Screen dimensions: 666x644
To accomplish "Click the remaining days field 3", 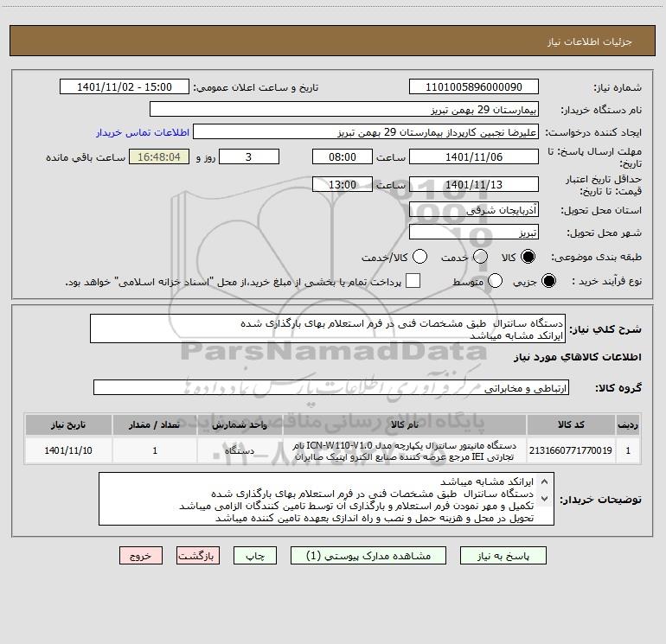I will pyautogui.click(x=249, y=156).
